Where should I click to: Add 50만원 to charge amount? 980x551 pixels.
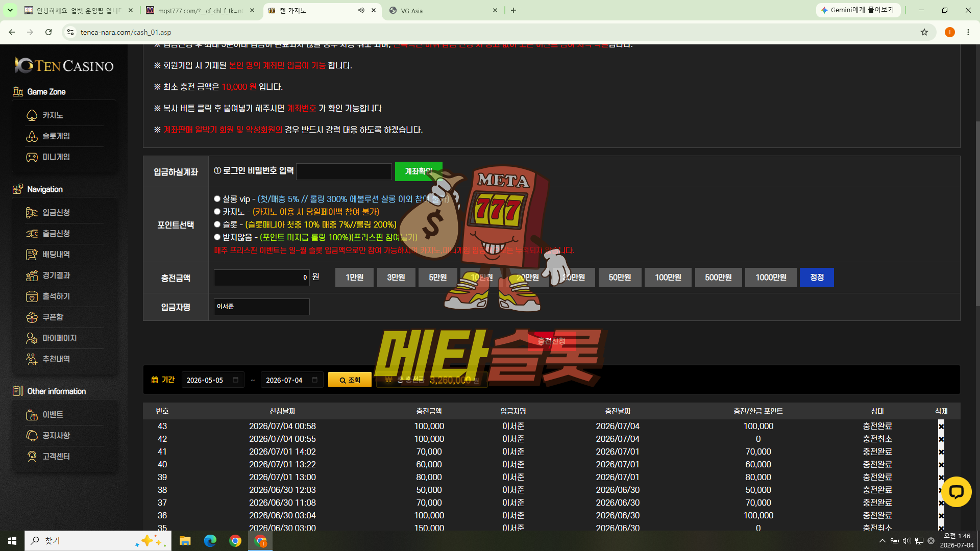click(620, 278)
